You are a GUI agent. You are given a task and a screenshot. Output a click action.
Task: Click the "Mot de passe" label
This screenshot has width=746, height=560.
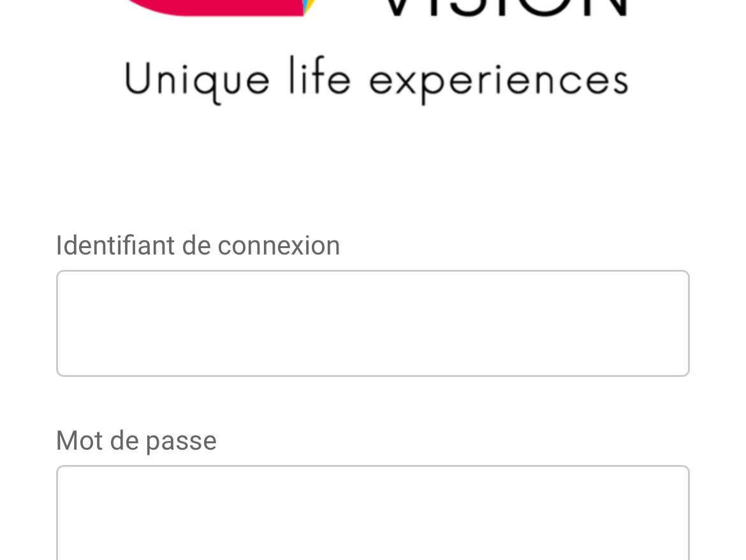tap(136, 441)
